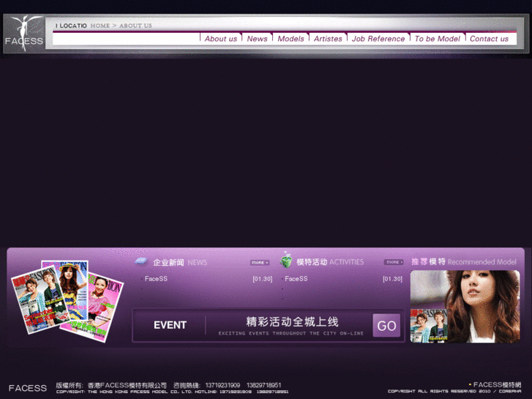Select the To be Model menu item

coord(438,39)
